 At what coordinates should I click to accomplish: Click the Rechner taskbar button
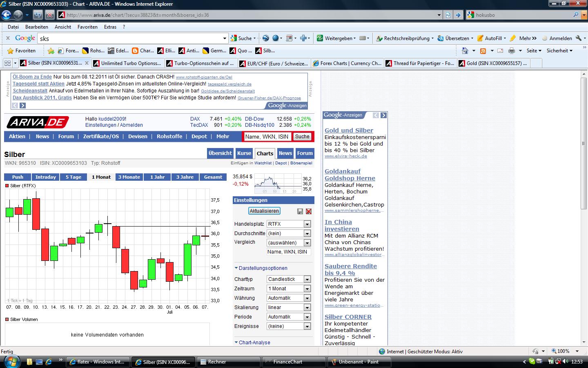coord(229,362)
